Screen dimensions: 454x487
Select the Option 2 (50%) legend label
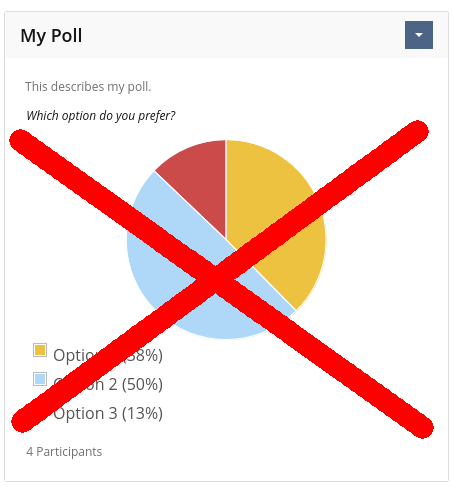(x=108, y=384)
